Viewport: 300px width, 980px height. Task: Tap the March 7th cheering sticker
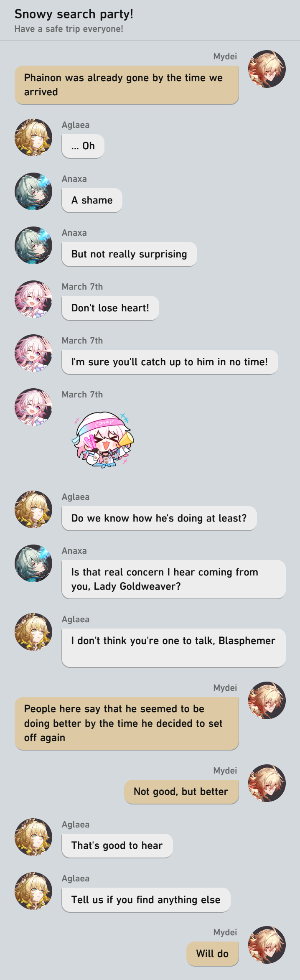(103, 439)
